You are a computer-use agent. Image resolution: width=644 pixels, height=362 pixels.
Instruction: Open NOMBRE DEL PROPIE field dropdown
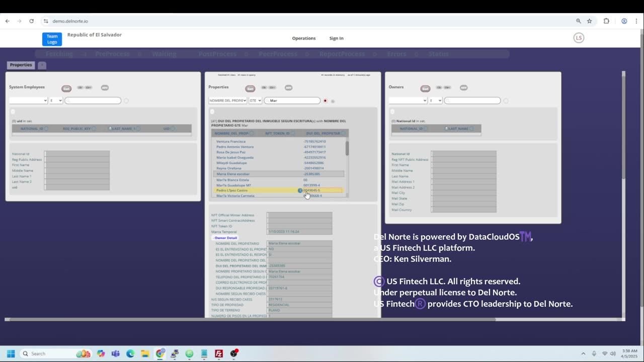point(228,101)
